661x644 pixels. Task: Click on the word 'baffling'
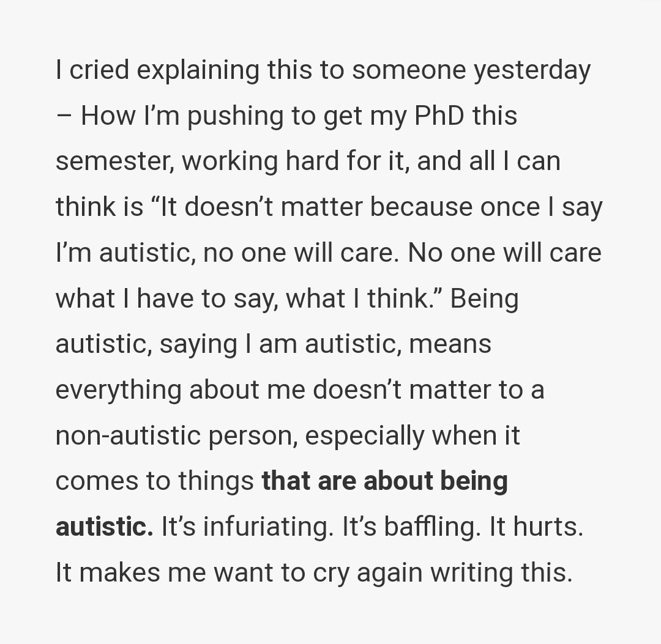click(432, 527)
